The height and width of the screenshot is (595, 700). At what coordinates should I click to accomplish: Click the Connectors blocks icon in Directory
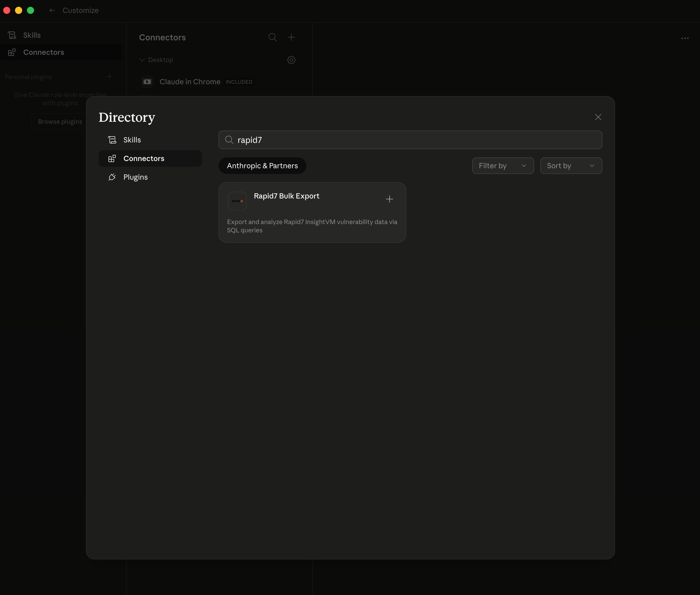point(112,158)
